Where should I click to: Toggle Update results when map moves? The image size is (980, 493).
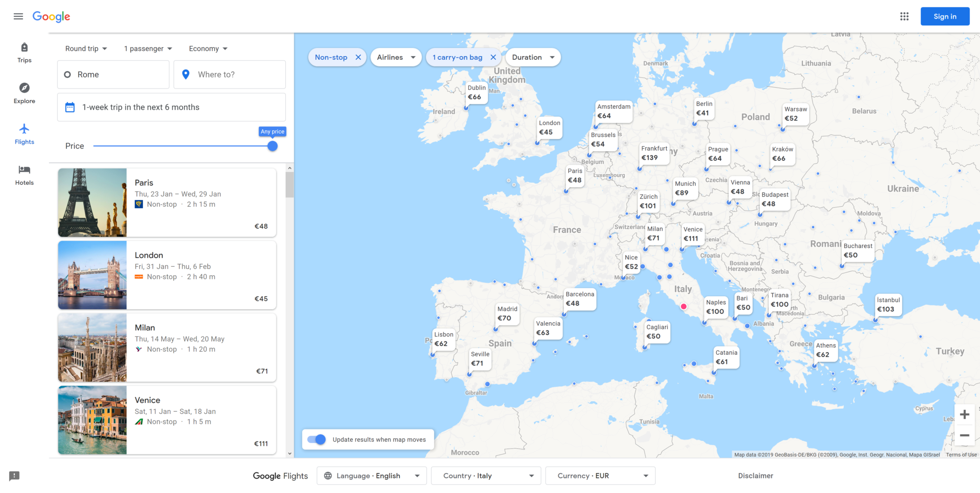coord(316,439)
